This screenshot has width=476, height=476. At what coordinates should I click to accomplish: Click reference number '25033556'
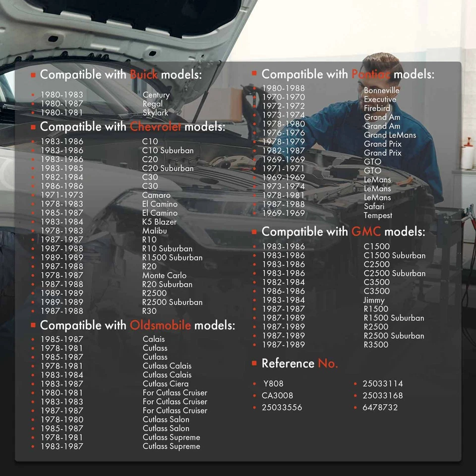pos(282,408)
